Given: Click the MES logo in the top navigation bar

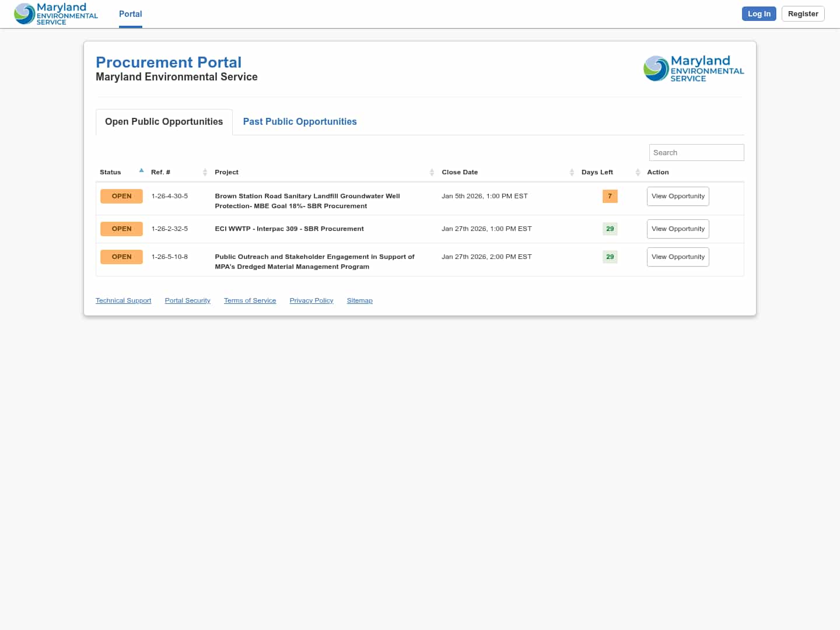Looking at the screenshot, I should tap(55, 13).
